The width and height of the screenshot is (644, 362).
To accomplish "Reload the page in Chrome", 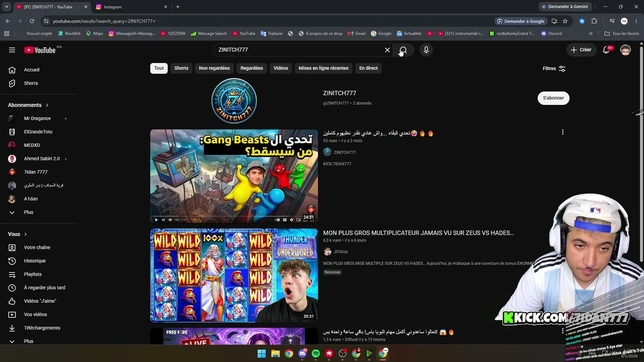I will (x=32, y=21).
